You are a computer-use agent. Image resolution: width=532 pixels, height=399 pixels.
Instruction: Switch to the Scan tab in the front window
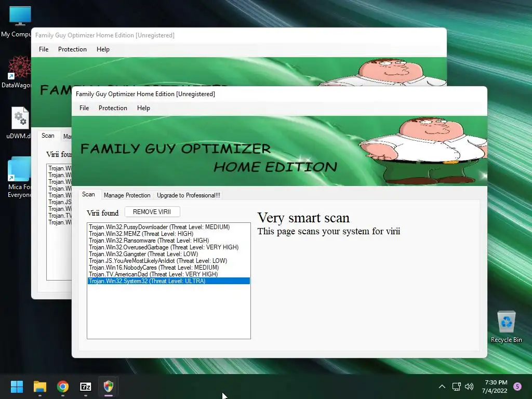[88, 194]
